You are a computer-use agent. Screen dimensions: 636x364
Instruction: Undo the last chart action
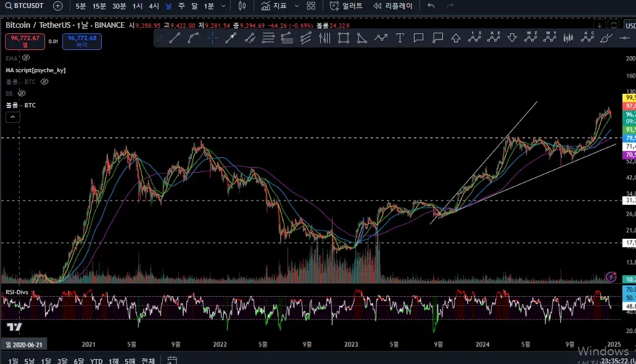pyautogui.click(x=431, y=6)
